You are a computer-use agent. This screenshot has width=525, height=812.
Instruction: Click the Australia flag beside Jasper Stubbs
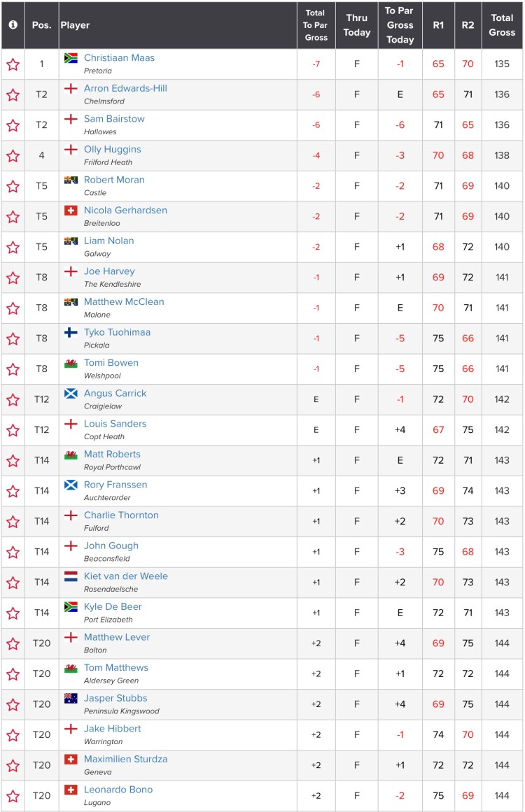[71, 698]
